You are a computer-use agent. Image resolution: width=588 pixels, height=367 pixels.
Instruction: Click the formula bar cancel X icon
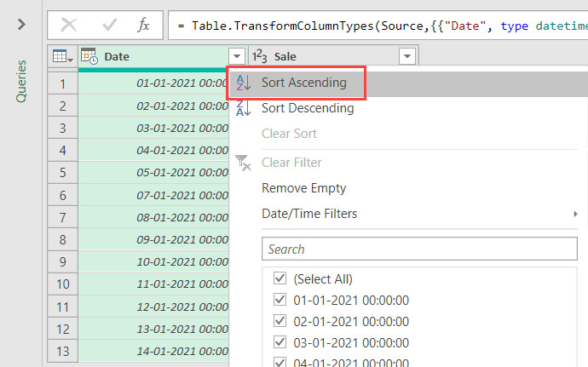69,26
